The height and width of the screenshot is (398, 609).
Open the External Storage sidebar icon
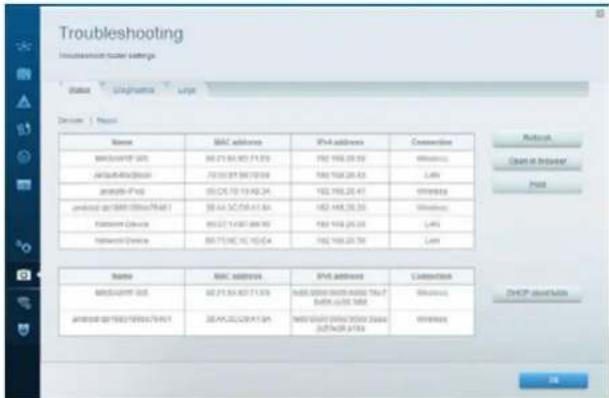tap(24, 184)
